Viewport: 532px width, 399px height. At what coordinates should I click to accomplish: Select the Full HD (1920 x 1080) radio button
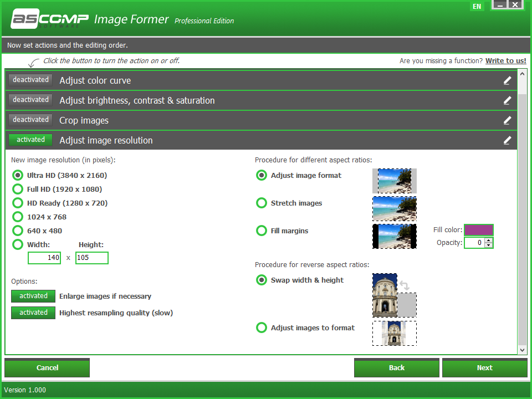(18, 189)
